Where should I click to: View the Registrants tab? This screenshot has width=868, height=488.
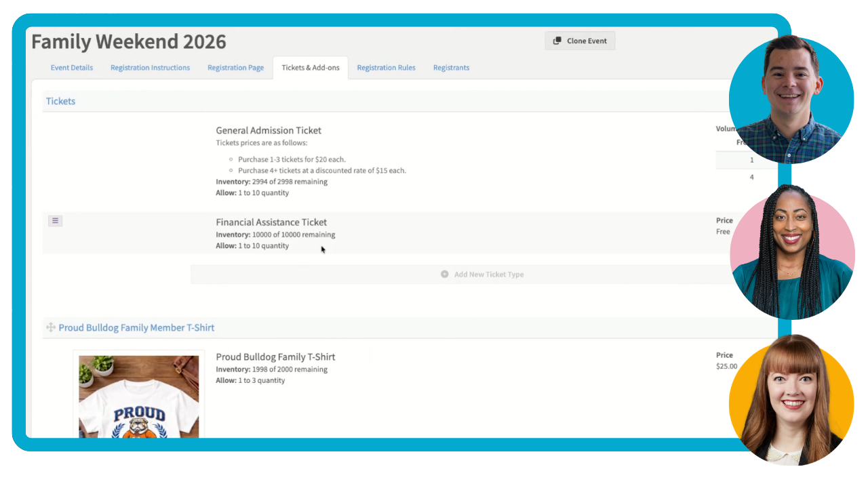click(x=451, y=68)
